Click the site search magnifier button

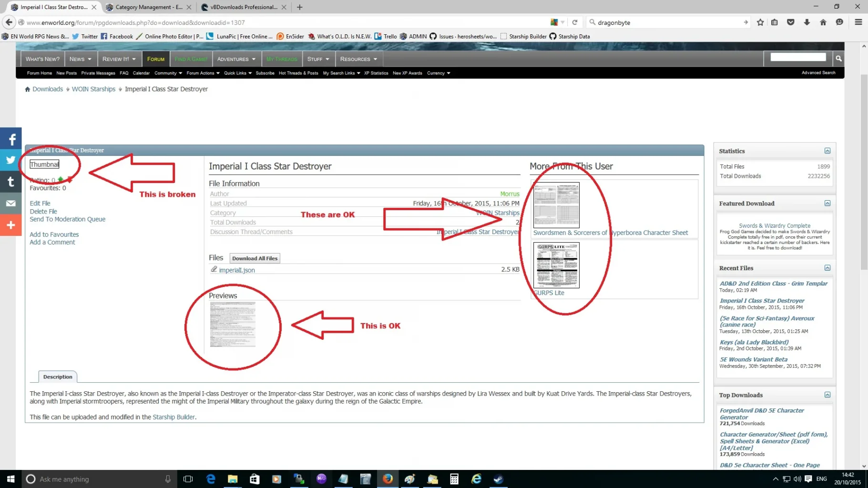coord(838,58)
